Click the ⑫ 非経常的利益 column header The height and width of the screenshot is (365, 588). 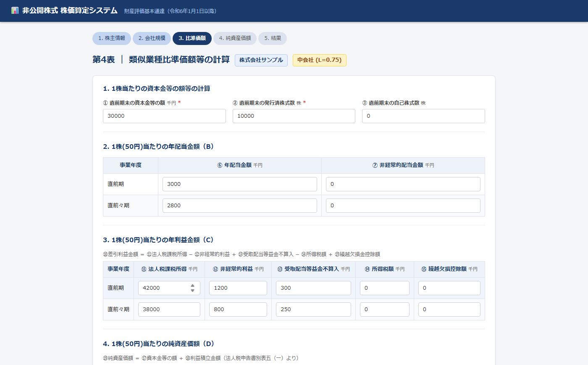click(x=238, y=269)
